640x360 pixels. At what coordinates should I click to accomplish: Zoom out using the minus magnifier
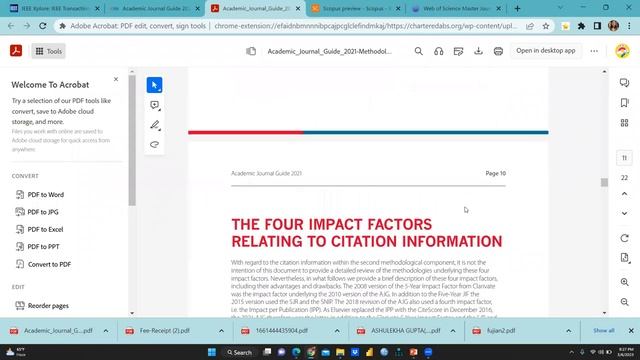click(624, 302)
